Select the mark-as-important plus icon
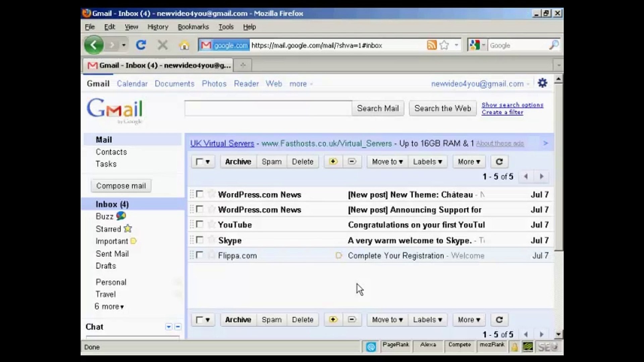Image resolution: width=644 pixels, height=362 pixels. (x=333, y=162)
